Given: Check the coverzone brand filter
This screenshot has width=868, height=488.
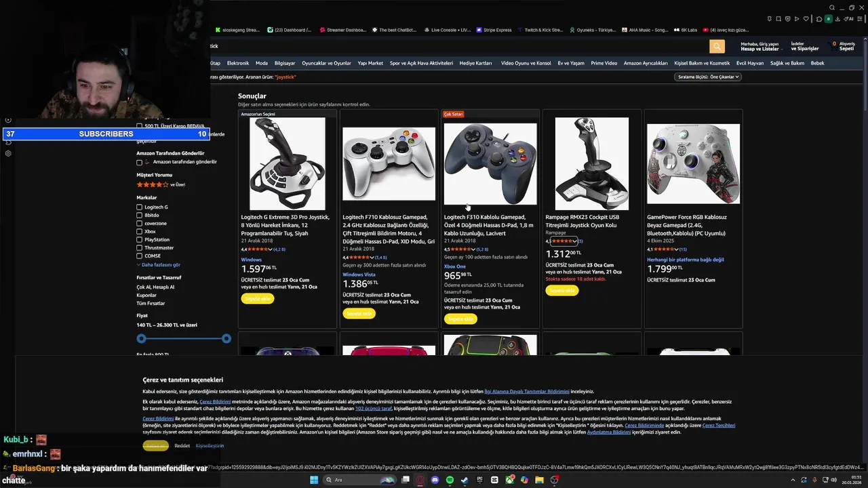Looking at the screenshot, I should (140, 224).
